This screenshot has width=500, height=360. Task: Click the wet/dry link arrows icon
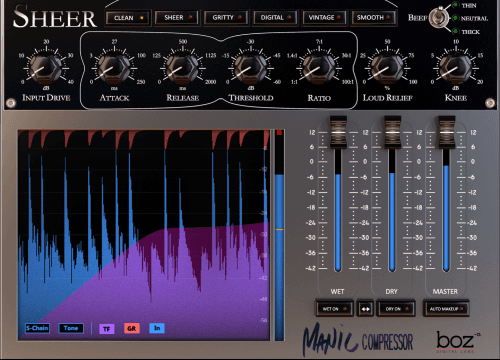pyautogui.click(x=365, y=309)
